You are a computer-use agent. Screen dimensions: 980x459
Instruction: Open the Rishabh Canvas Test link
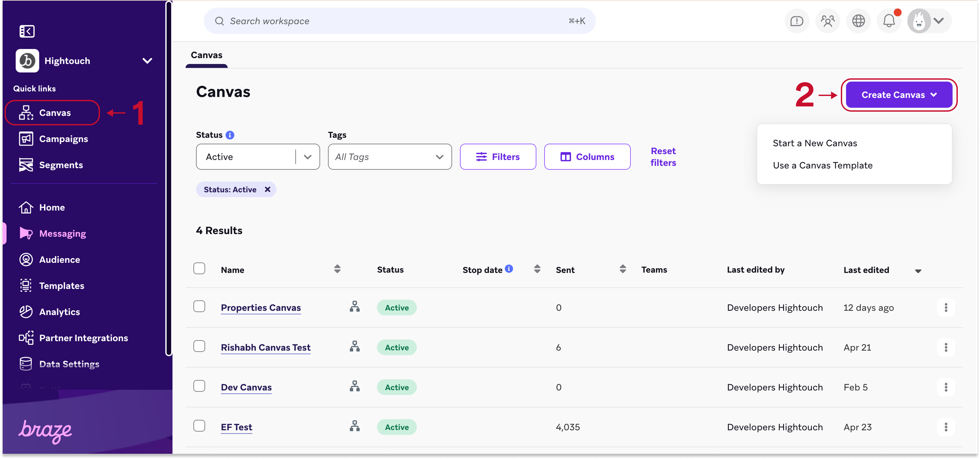[x=266, y=348]
